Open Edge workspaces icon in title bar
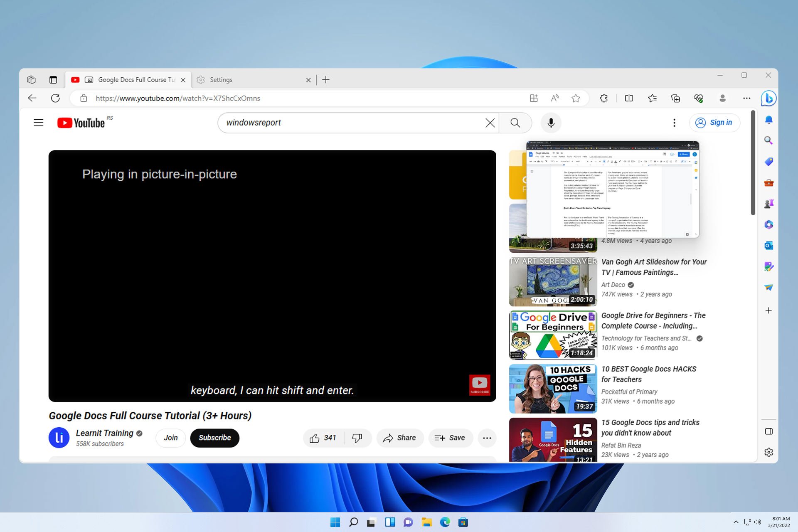 tap(31, 80)
